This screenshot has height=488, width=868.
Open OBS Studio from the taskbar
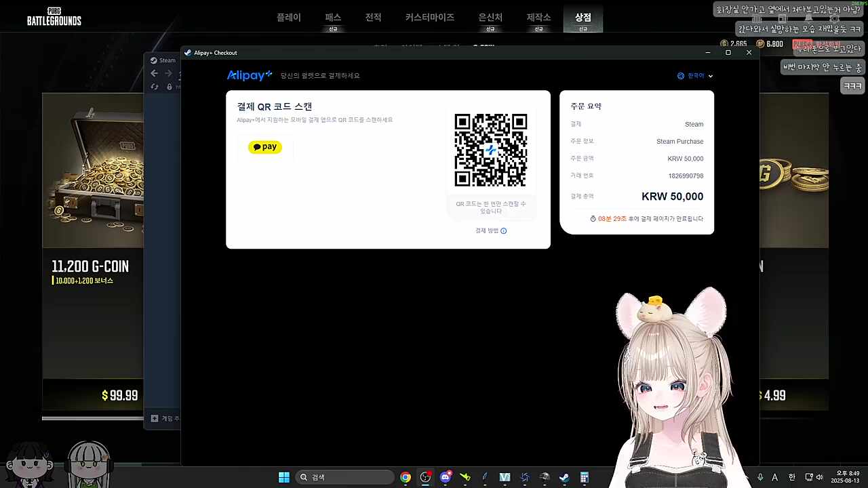[x=425, y=477]
